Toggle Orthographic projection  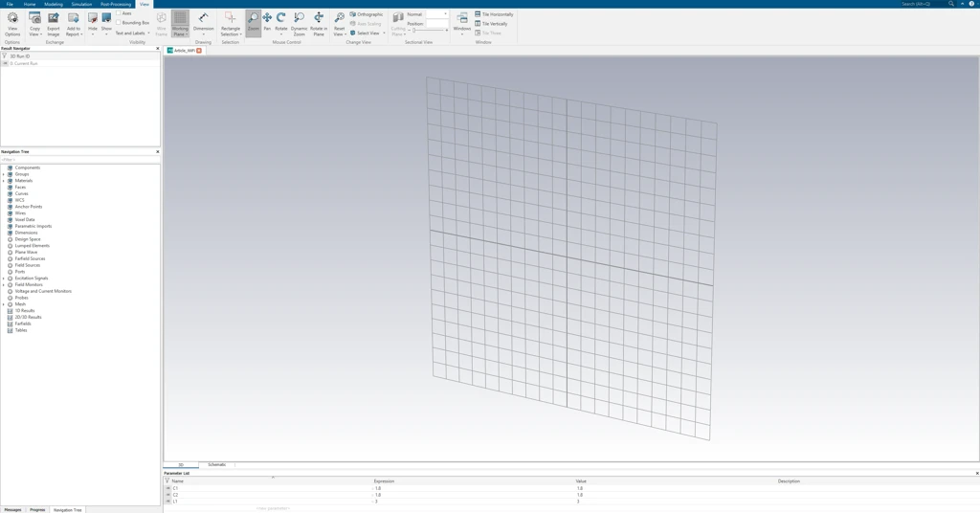(x=367, y=14)
